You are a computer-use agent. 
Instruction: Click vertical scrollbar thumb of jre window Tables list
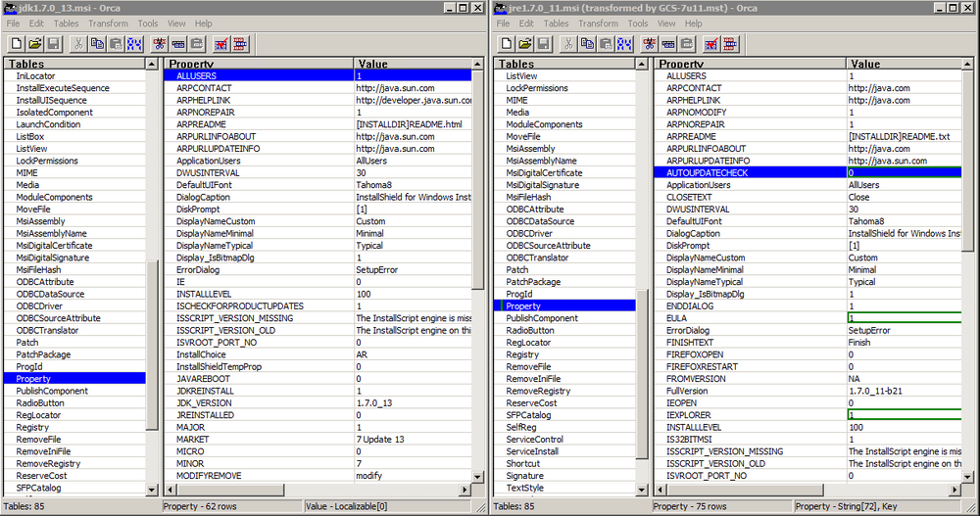tap(642, 374)
